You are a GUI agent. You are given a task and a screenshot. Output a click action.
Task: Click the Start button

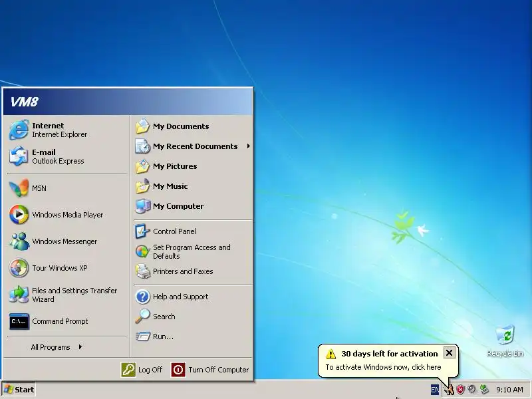[19, 390]
